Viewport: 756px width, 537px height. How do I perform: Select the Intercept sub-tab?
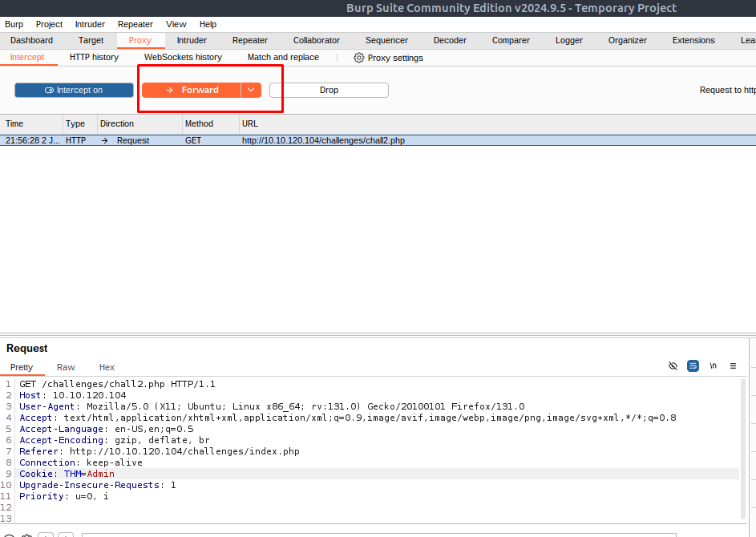click(x=27, y=58)
